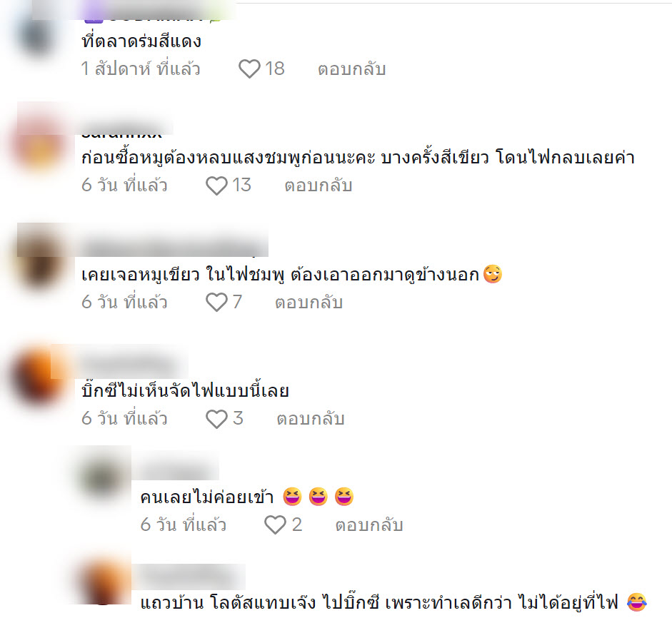Viewport: 672px width, 618px height.
Task: Open the avatar of the เคยเจอหมูเขียว commenter
Action: coord(39,261)
